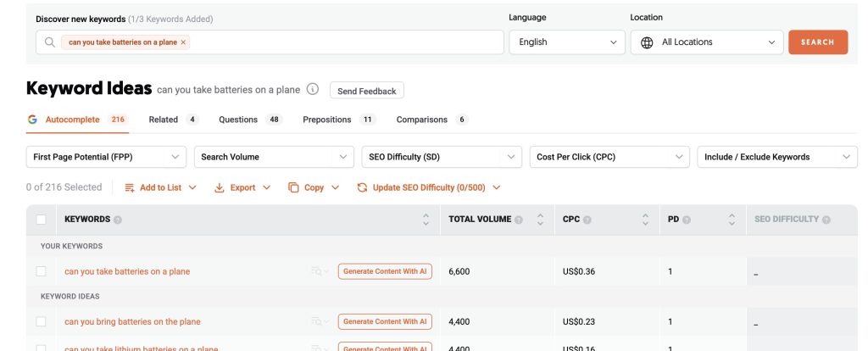Image resolution: width=868 pixels, height=351 pixels.
Task: Toggle the select-all checkbox in table header
Action: click(x=41, y=220)
